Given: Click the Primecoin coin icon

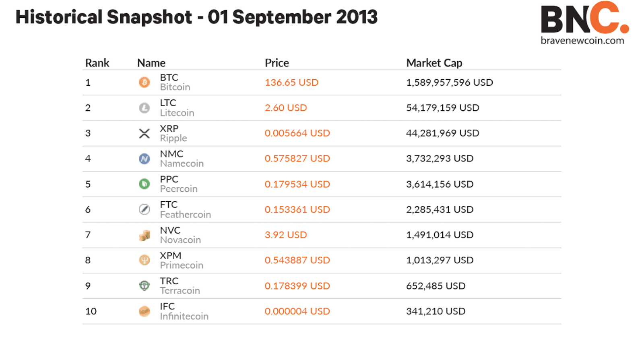Looking at the screenshot, I should [144, 261].
